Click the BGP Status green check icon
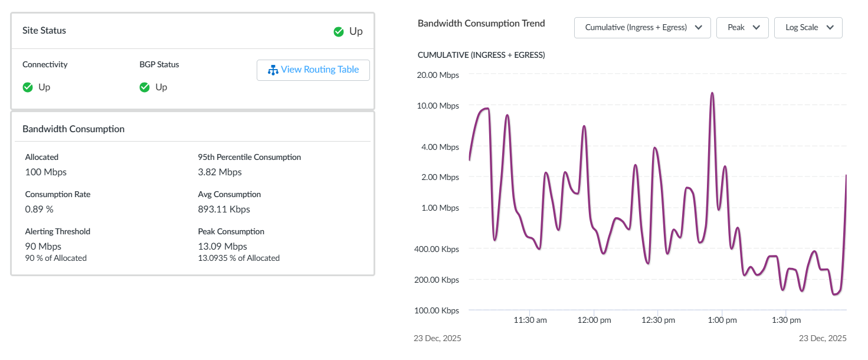This screenshot has width=868, height=360. (x=145, y=87)
